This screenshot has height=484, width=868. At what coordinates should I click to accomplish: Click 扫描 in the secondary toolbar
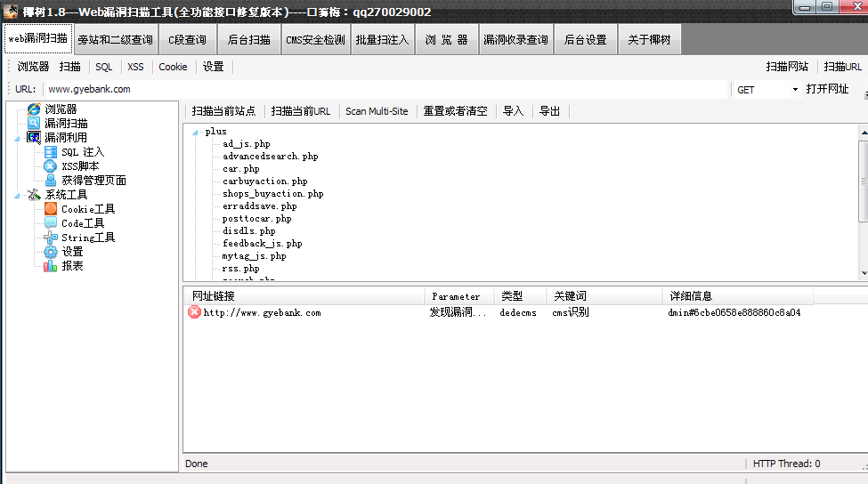(69, 67)
